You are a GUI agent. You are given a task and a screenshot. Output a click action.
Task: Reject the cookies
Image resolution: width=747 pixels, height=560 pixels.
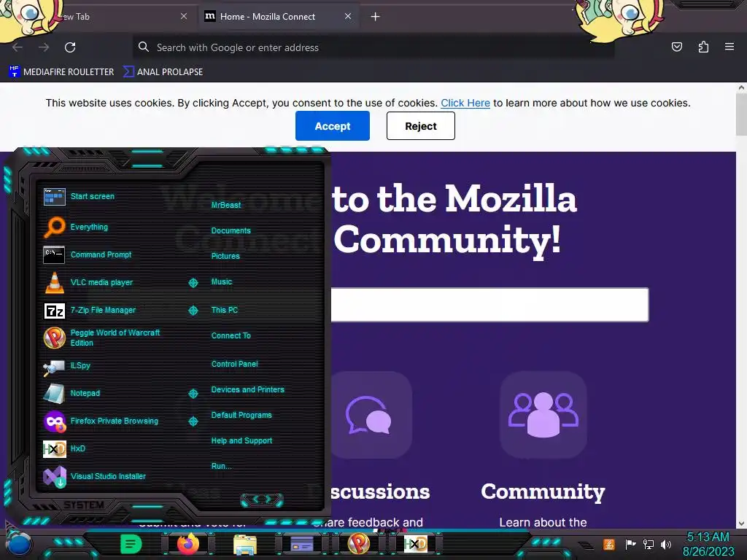click(421, 125)
